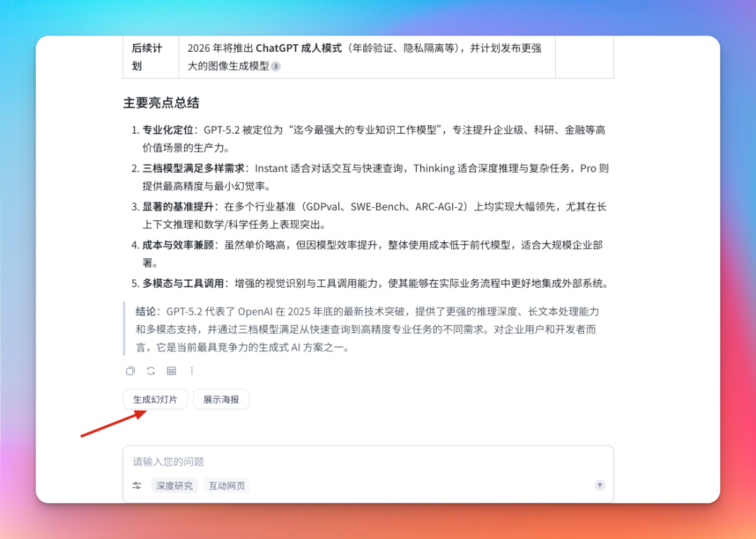Click the GDPval text in item 3

(x=323, y=206)
